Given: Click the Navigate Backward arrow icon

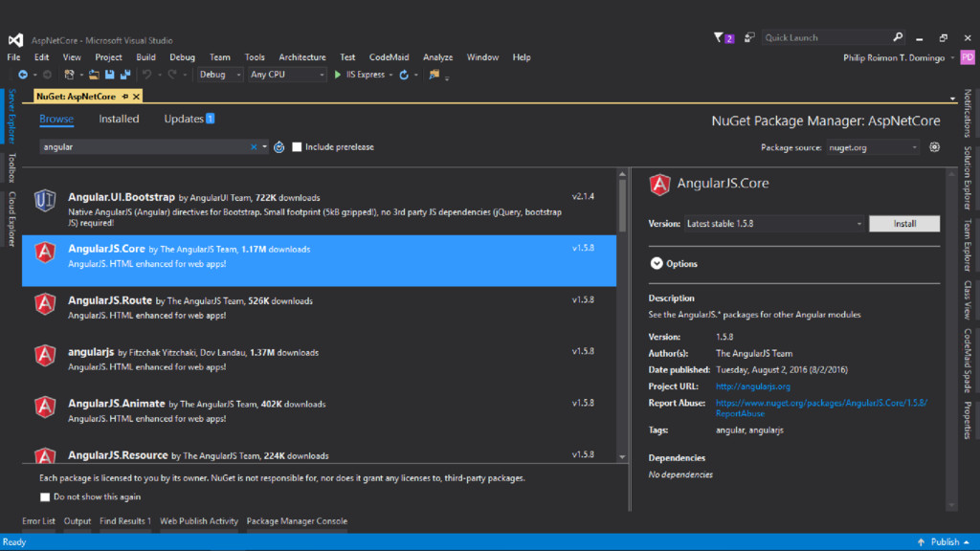Looking at the screenshot, I should click(23, 75).
